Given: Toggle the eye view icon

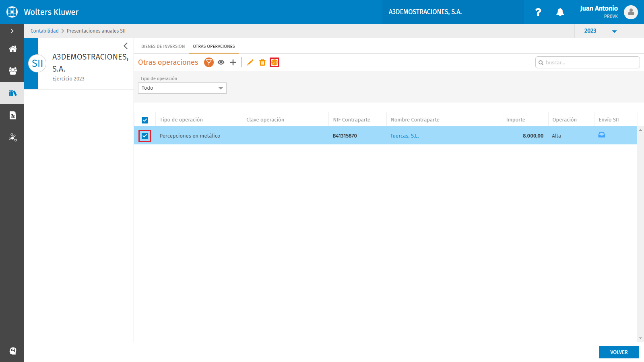Looking at the screenshot, I should coord(221,62).
